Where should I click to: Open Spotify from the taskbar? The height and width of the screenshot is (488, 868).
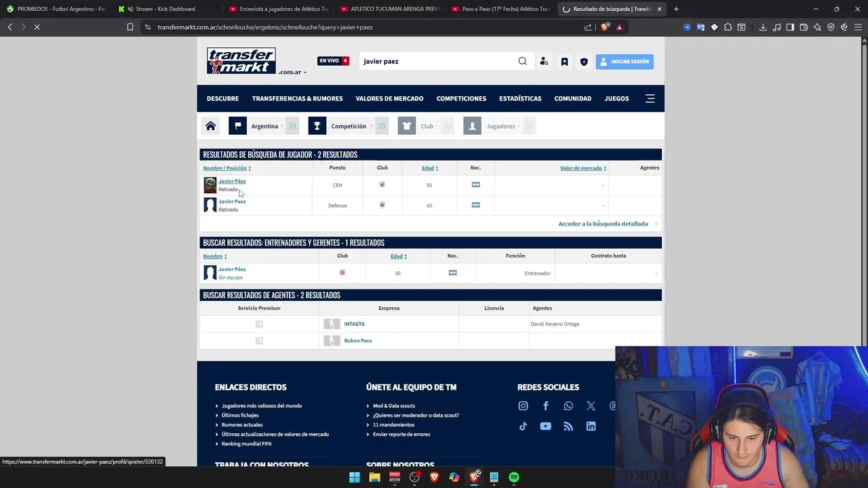click(x=514, y=477)
